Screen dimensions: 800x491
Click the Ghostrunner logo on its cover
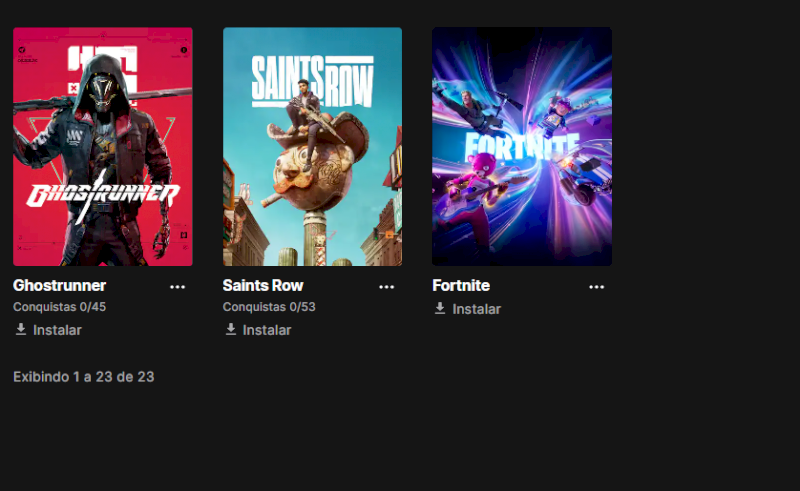[x=103, y=196]
